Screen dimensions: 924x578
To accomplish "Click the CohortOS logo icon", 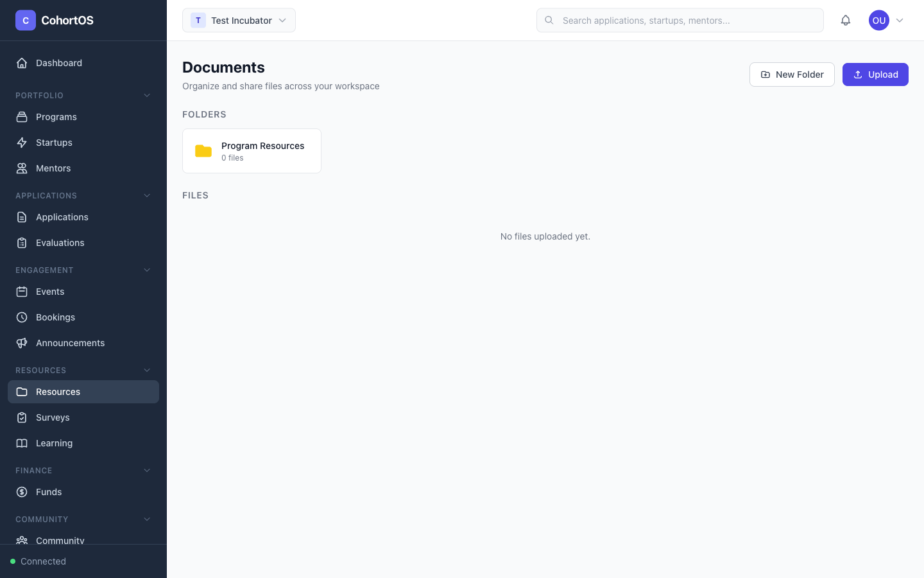I will pos(25,20).
